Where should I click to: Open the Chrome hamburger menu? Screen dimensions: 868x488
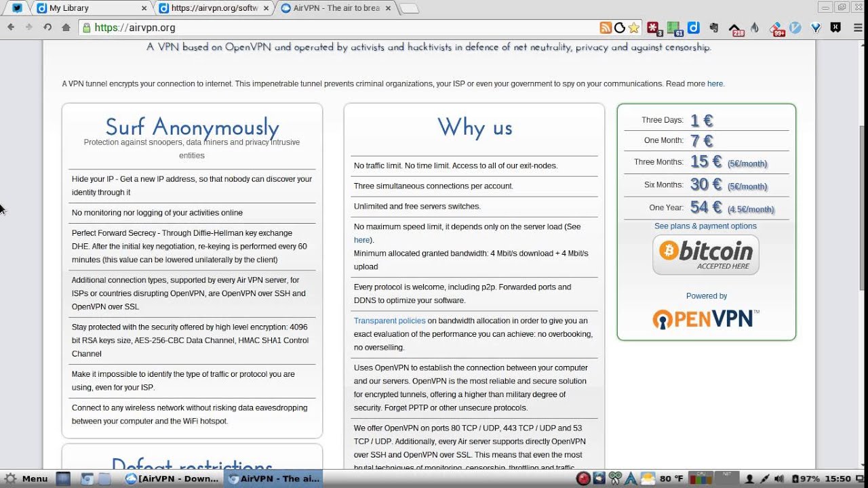[856, 28]
